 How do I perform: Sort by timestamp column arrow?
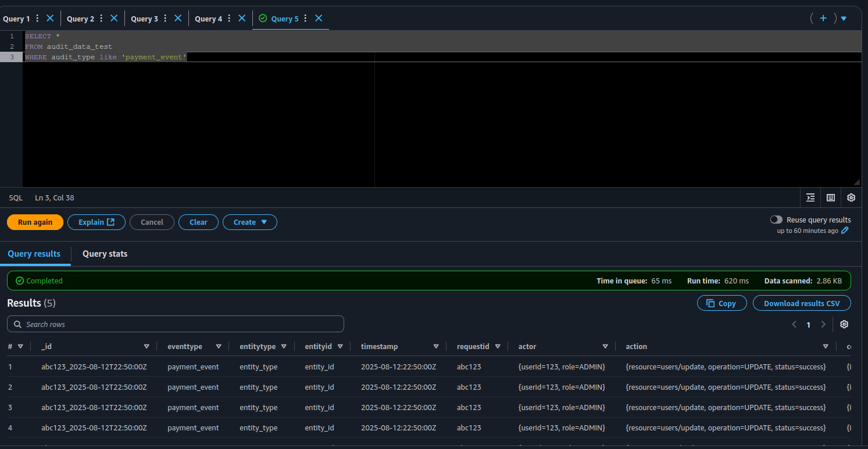436,346
